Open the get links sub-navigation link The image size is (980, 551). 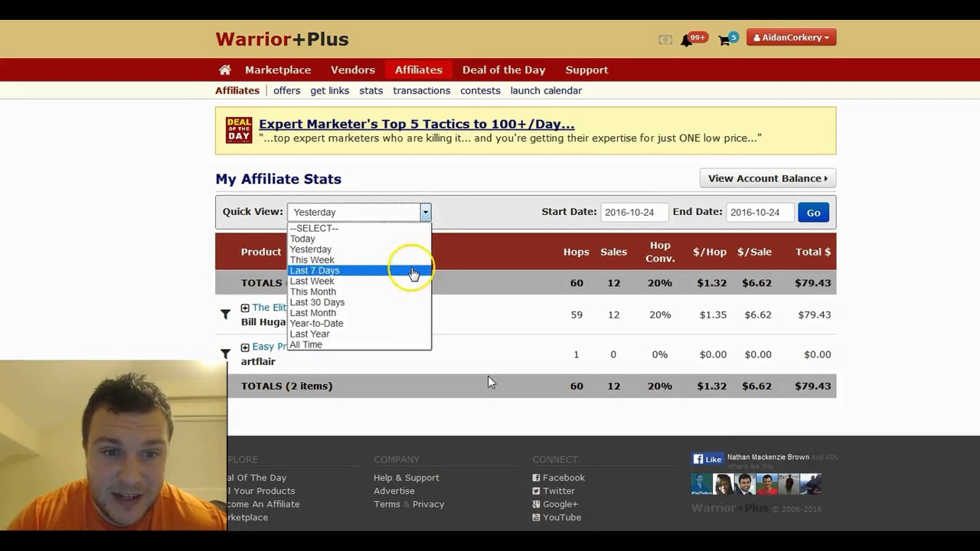coord(330,90)
